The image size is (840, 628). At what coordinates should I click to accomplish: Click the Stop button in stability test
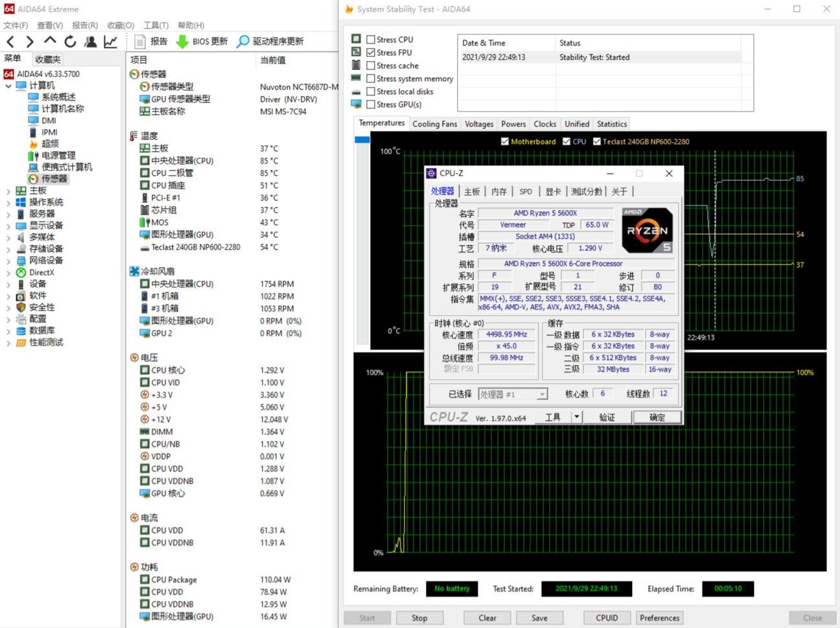419,618
